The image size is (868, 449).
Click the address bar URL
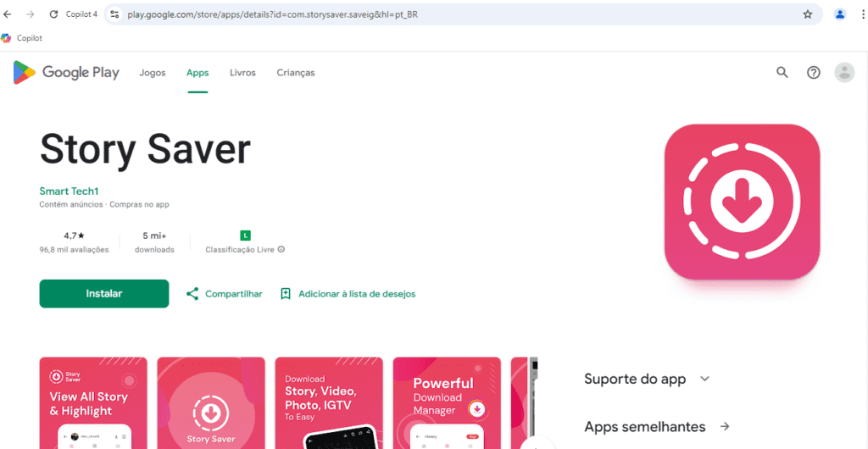272,14
